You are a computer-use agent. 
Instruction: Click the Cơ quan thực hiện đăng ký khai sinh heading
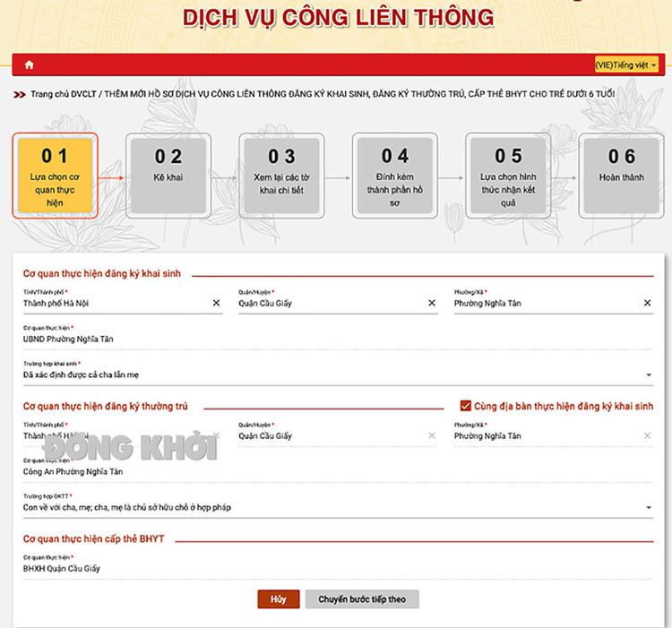click(102, 273)
